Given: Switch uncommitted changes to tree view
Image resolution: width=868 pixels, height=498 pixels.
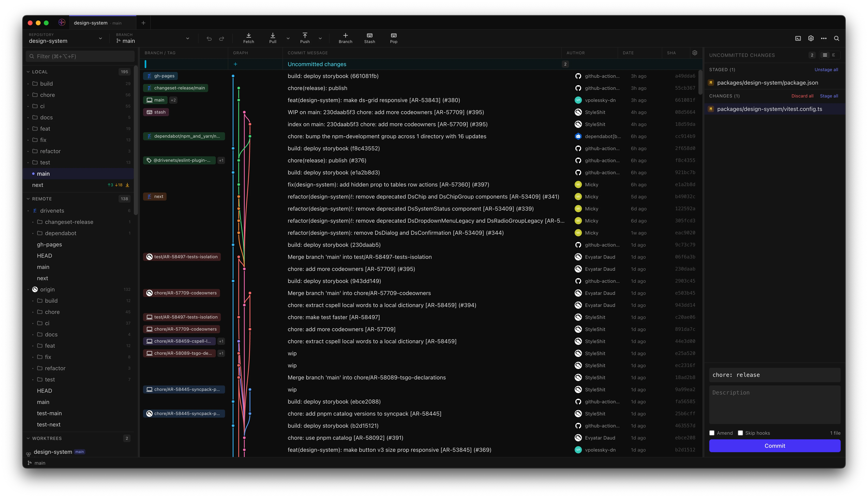Looking at the screenshot, I should (834, 55).
